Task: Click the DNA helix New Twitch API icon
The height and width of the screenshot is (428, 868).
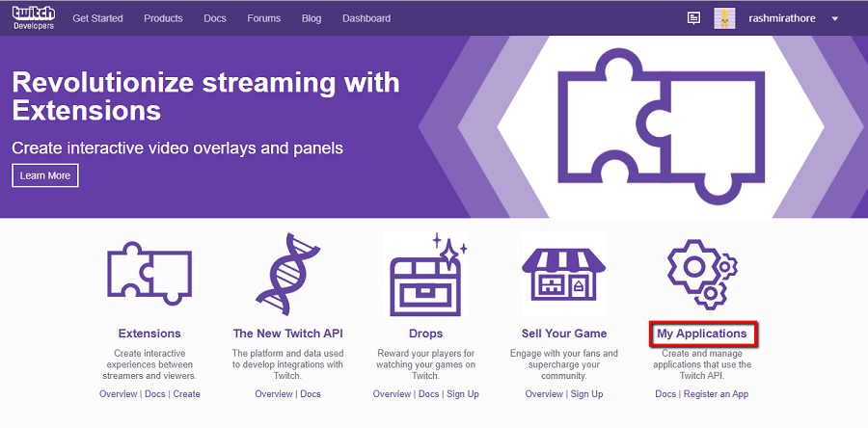Action: pyautogui.click(x=287, y=275)
